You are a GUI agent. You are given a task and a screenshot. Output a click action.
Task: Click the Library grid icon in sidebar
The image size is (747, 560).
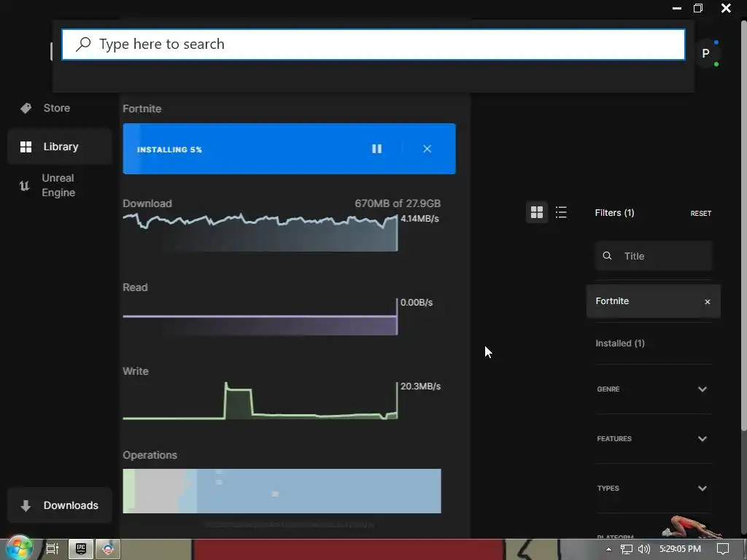tap(26, 147)
